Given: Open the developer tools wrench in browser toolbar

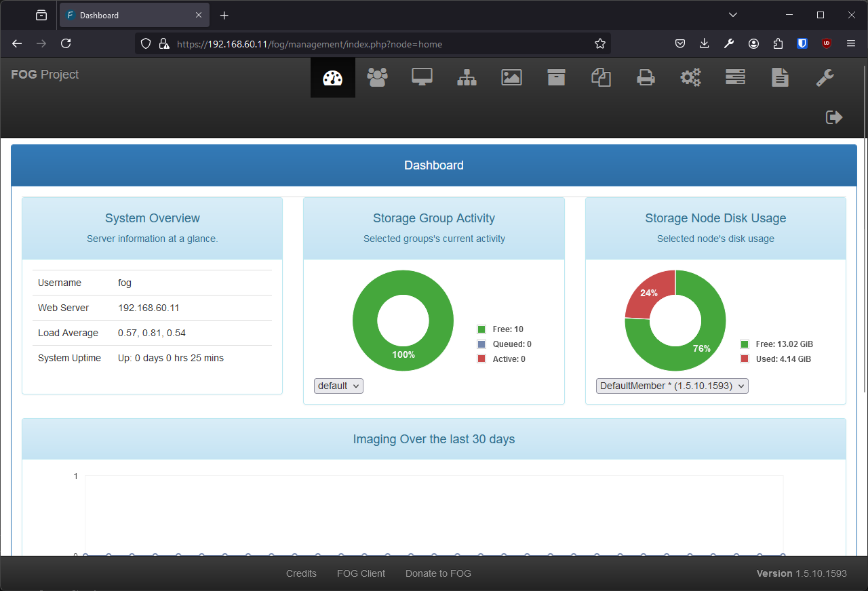Looking at the screenshot, I should (x=729, y=43).
